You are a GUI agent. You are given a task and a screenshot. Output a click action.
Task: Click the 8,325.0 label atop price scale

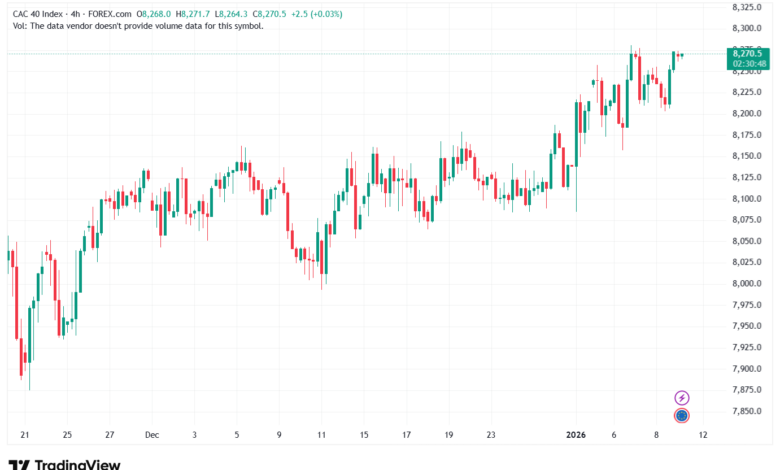(746, 7)
